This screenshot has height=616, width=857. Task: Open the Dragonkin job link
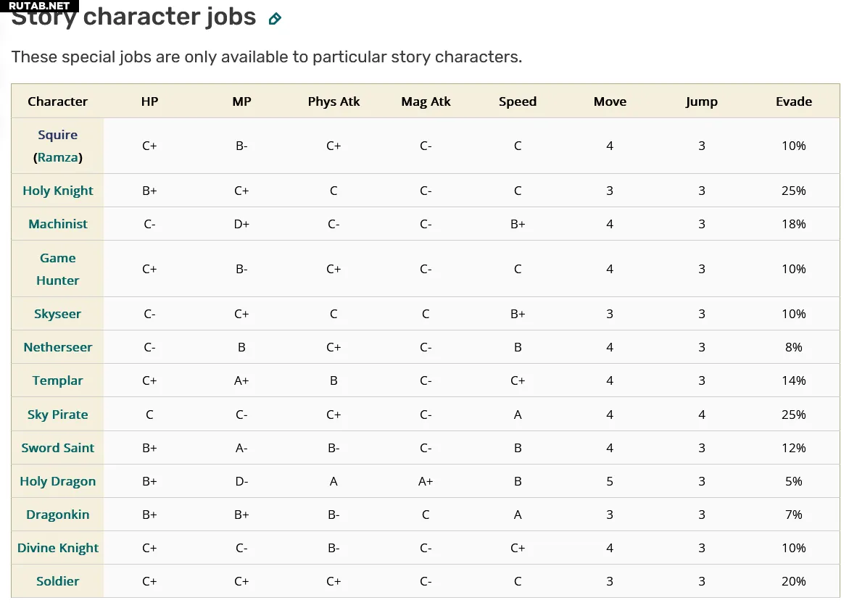tap(58, 515)
